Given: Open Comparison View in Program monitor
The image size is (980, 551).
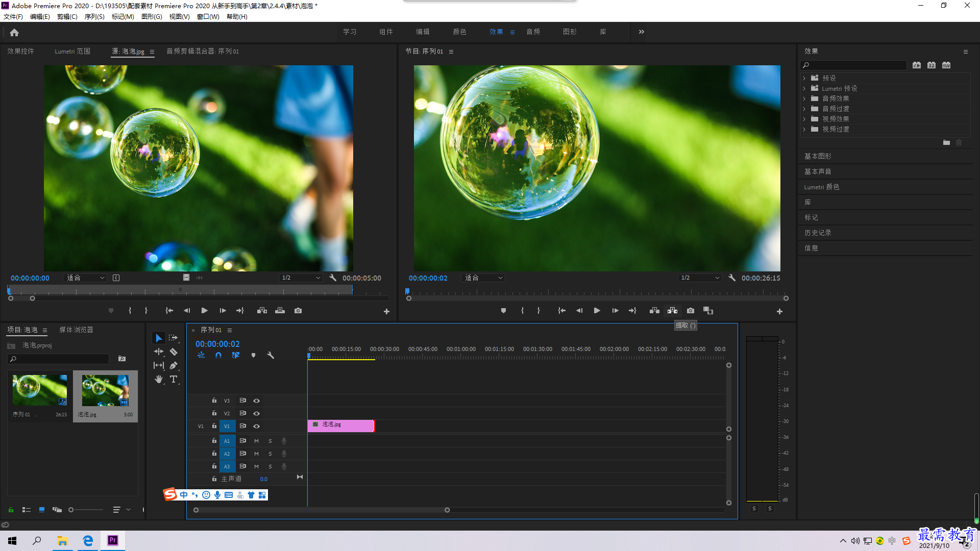Looking at the screenshot, I should (708, 311).
